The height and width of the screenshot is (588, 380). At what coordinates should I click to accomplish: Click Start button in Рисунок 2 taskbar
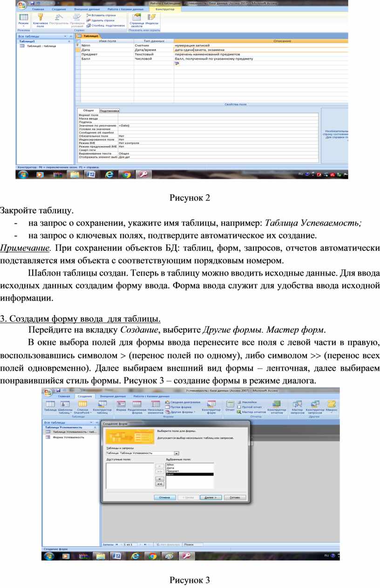22,175
